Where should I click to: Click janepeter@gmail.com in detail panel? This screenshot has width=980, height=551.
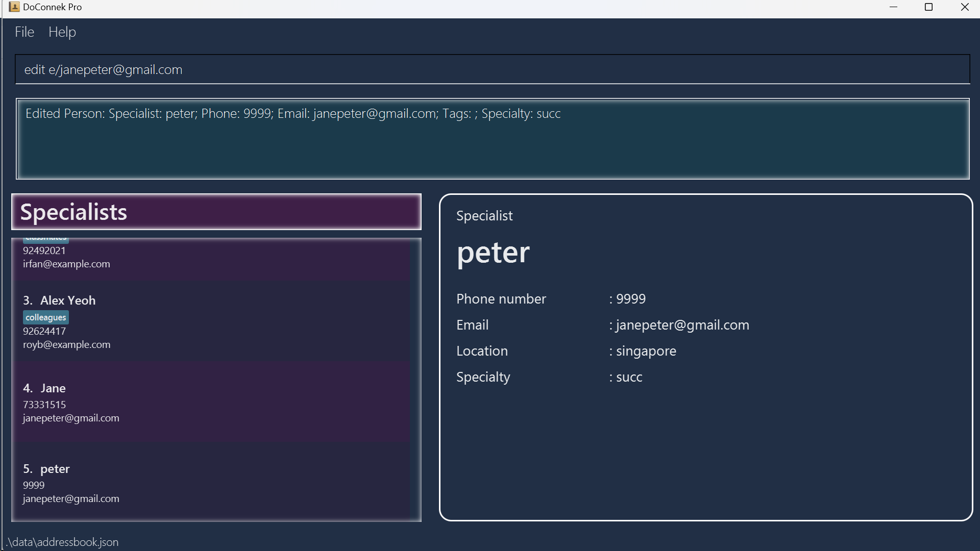tap(682, 325)
